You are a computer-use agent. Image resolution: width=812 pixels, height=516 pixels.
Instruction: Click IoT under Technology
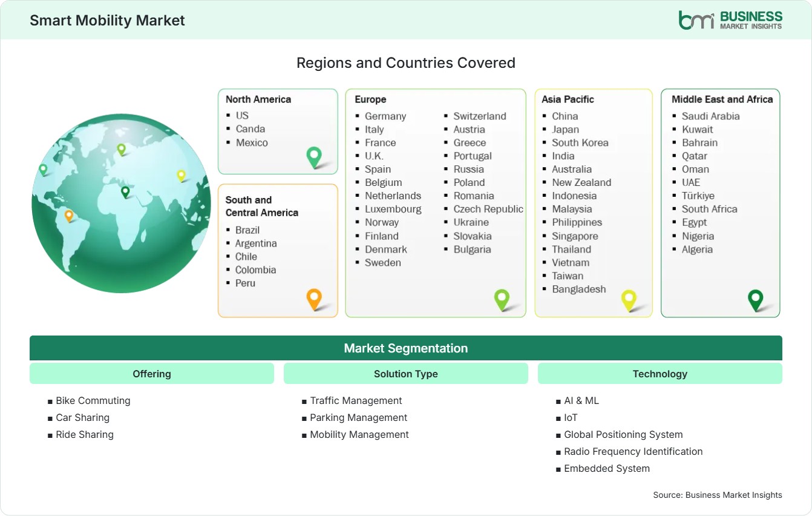(571, 418)
